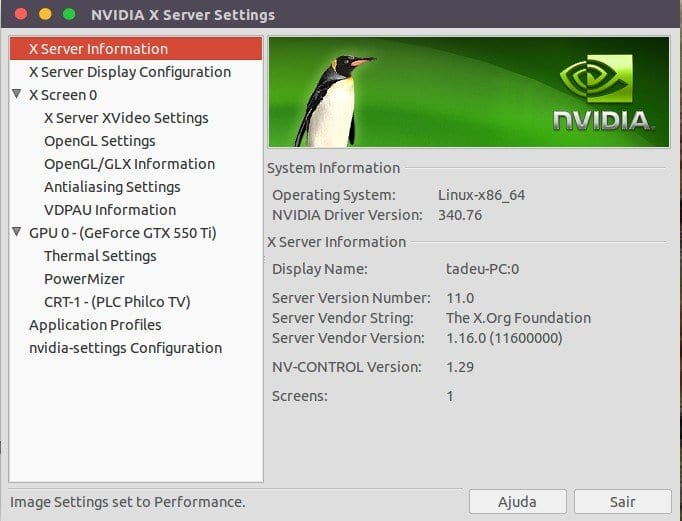
Task: Minimize window with the yellow button
Action: 45,14
